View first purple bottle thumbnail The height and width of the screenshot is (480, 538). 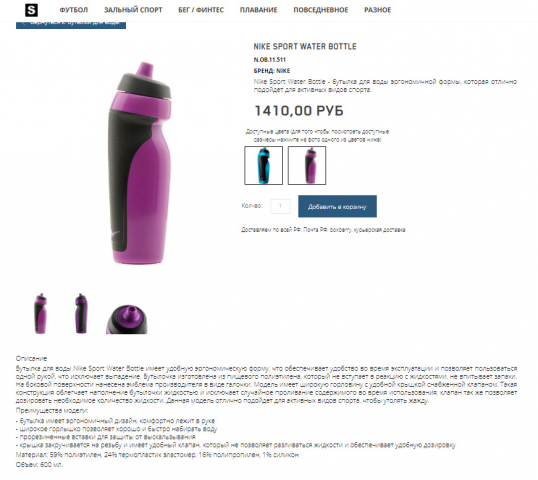40,313
